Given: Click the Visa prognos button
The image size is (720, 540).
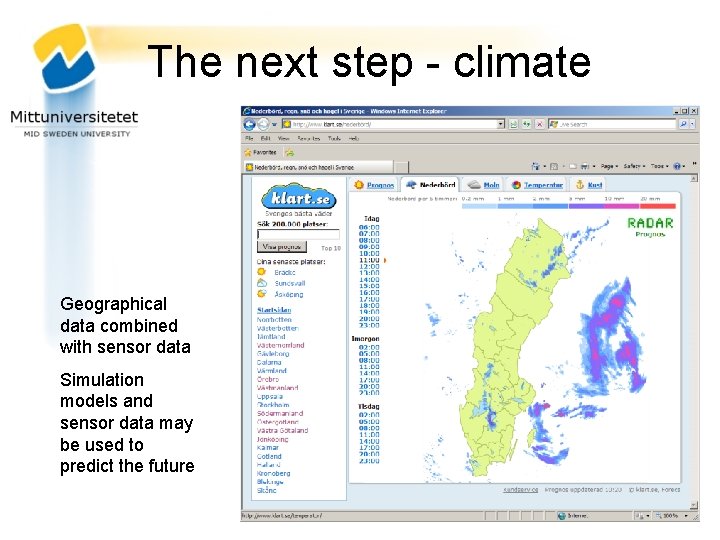Looking at the screenshot, I should pyautogui.click(x=281, y=247).
